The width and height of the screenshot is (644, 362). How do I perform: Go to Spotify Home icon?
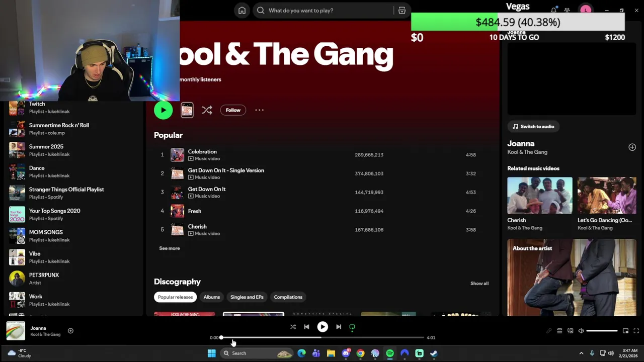[x=242, y=11]
